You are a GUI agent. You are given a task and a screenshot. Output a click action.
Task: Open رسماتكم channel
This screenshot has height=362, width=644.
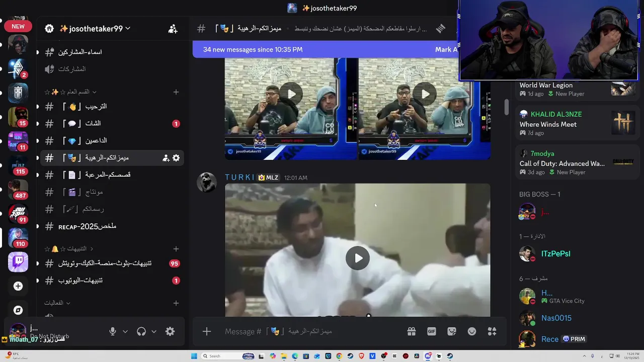[112, 209]
